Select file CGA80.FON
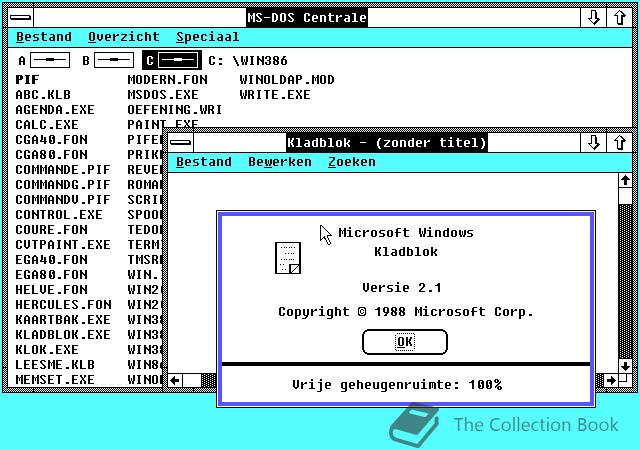640x450 pixels. [x=51, y=155]
